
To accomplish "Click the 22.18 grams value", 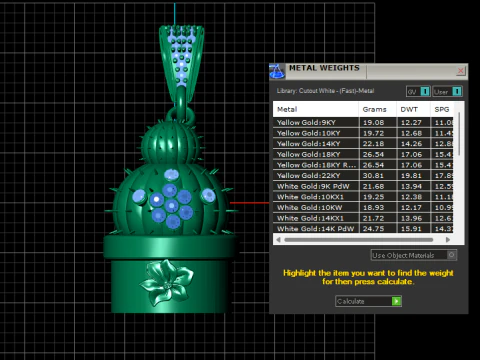I will tap(374, 144).
